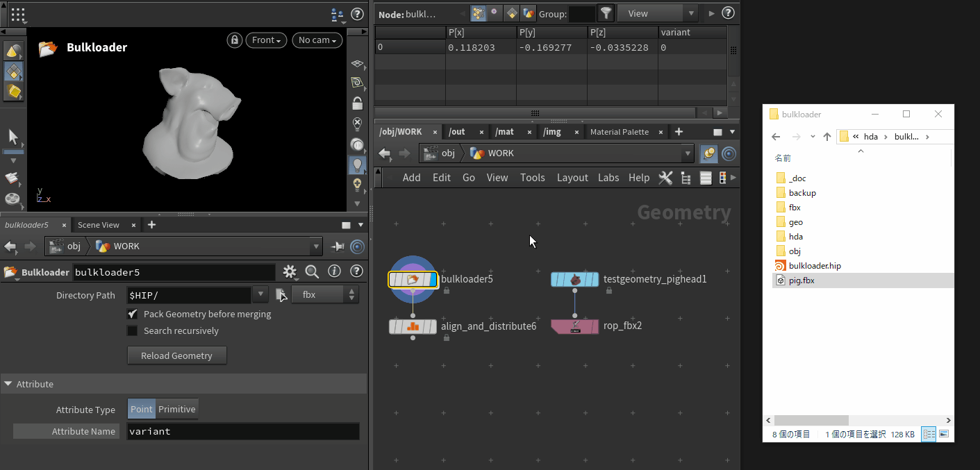Open the shelf dotted grid menu icon
The width and height of the screenshot is (980, 470).
point(18,13)
